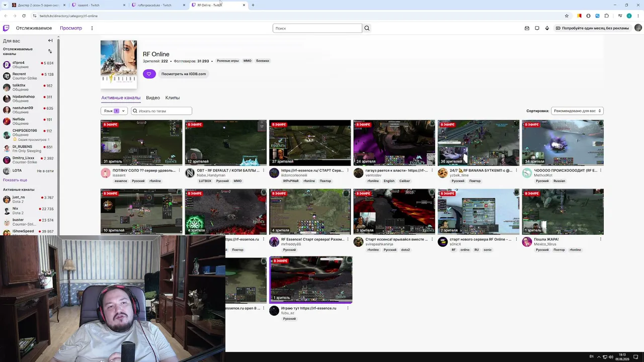Switch to the 'Декстер 2 сезон' browser tab

[39, 5]
